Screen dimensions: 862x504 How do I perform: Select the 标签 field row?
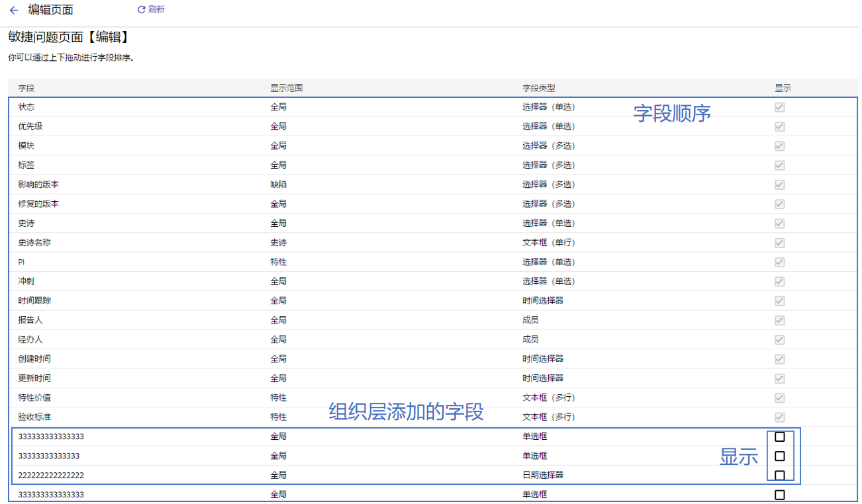tap(27, 165)
